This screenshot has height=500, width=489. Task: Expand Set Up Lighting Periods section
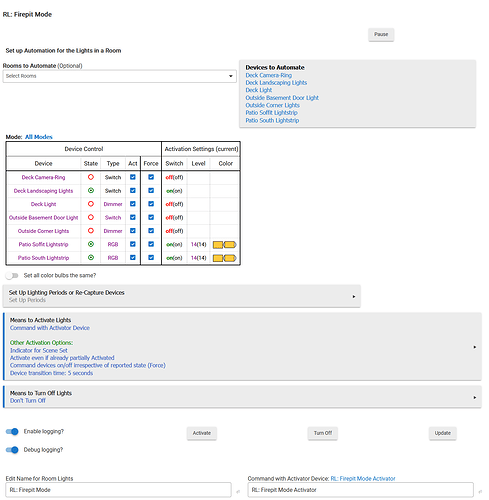tap(182, 296)
